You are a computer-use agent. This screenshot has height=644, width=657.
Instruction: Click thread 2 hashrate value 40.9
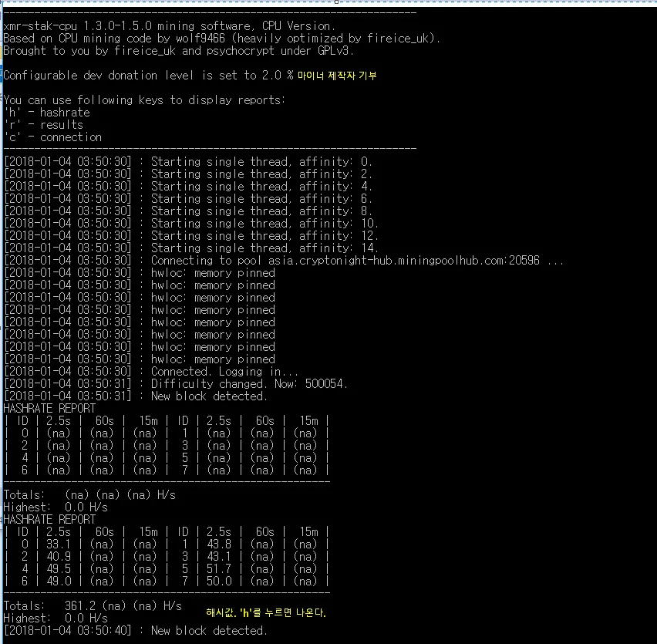pyautogui.click(x=59, y=556)
